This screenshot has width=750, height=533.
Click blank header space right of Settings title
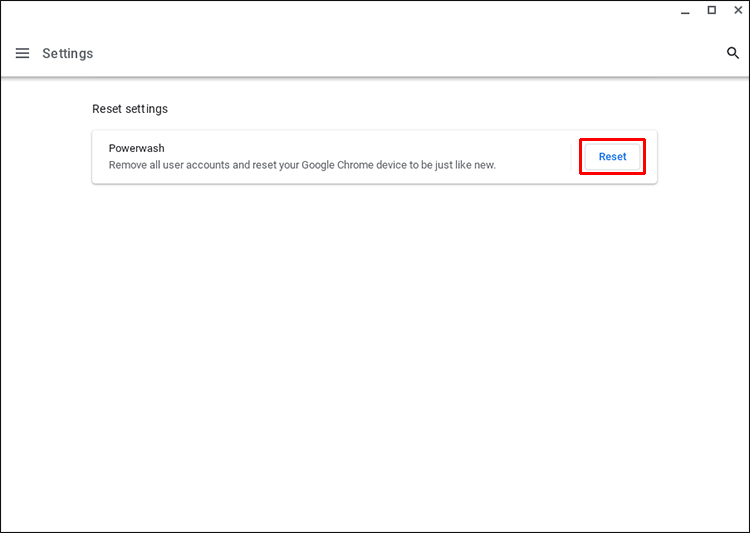400,54
